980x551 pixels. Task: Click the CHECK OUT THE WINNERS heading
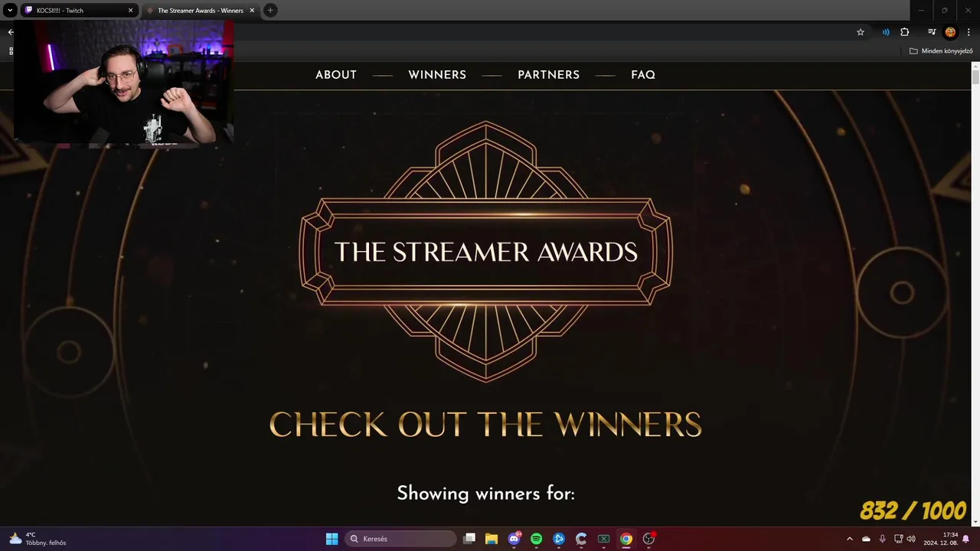pyautogui.click(x=485, y=425)
